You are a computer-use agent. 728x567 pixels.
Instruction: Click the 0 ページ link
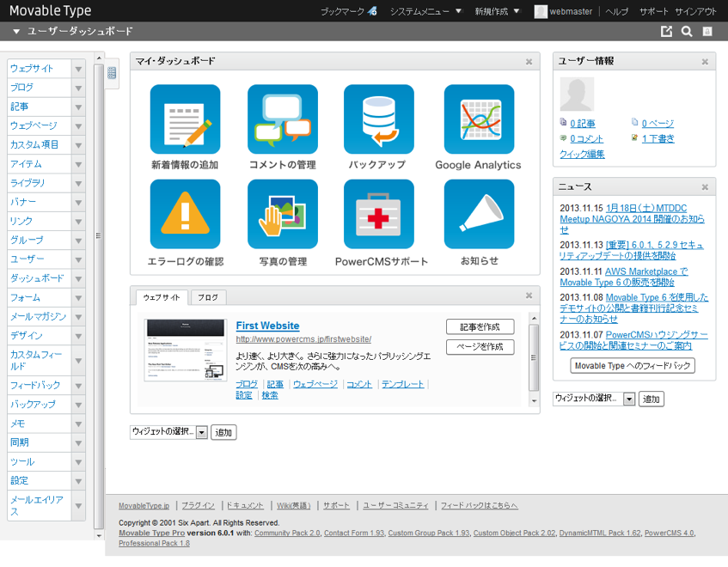658,124
